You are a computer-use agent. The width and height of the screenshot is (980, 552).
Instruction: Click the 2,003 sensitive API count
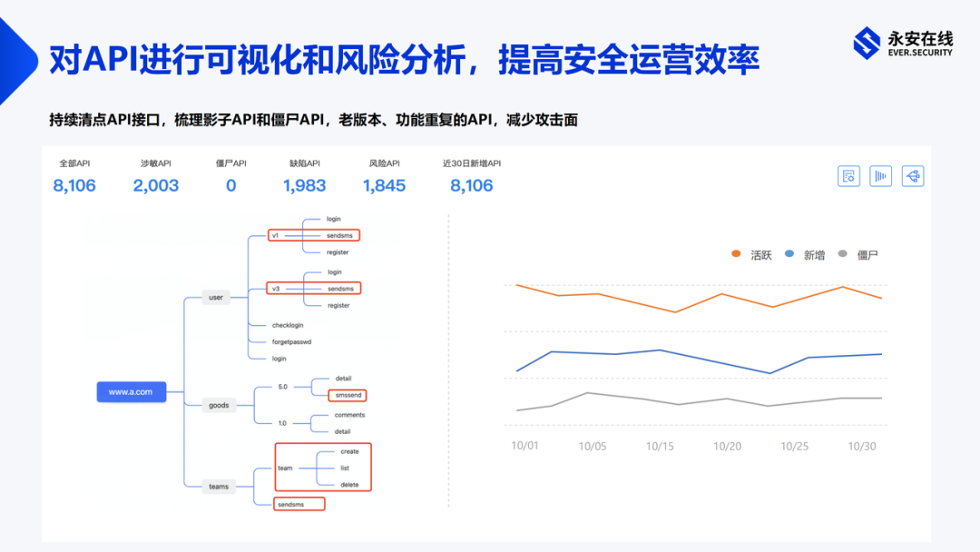pyautogui.click(x=156, y=186)
